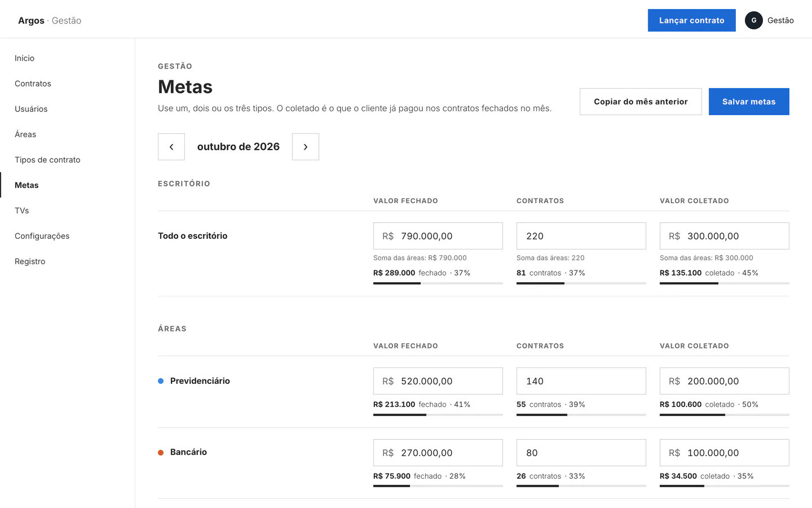Save goals with Salvar metas
Image resolution: width=812 pixels, height=508 pixels.
tap(749, 102)
